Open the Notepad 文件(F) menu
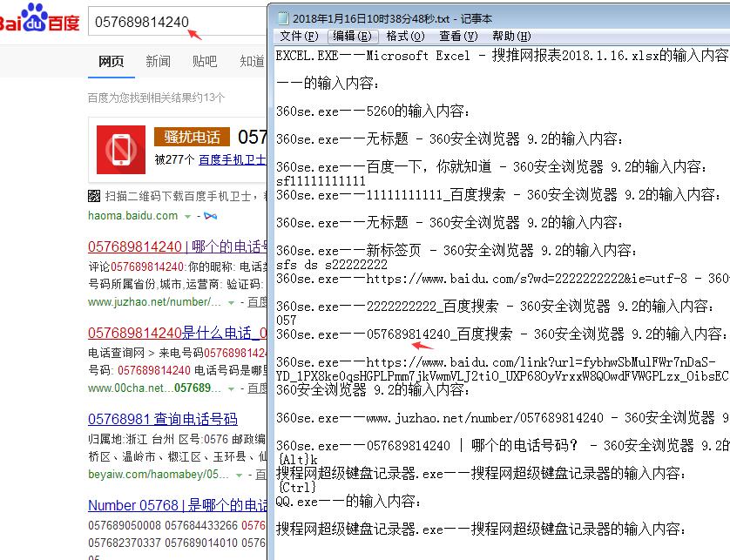The height and width of the screenshot is (560, 730). tap(300, 36)
